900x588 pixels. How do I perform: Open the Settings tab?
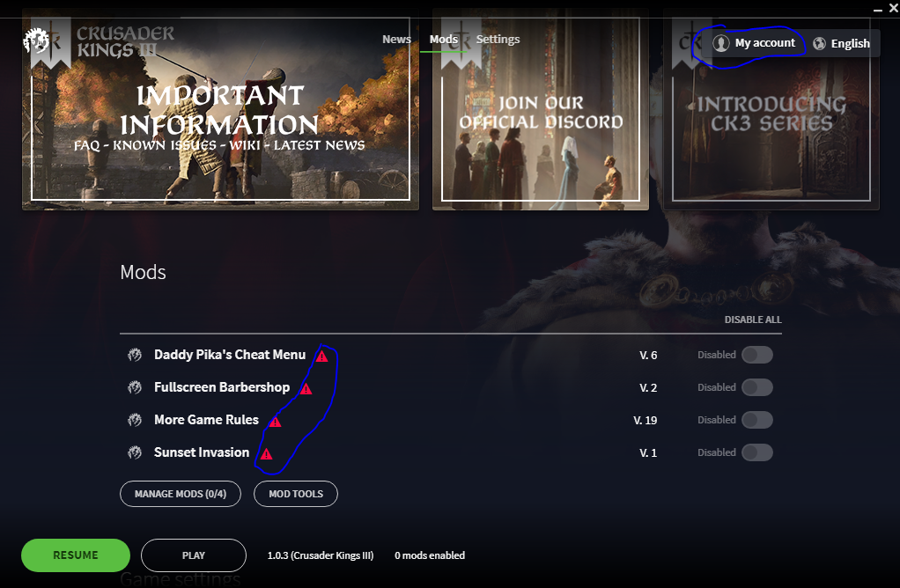tap(498, 39)
